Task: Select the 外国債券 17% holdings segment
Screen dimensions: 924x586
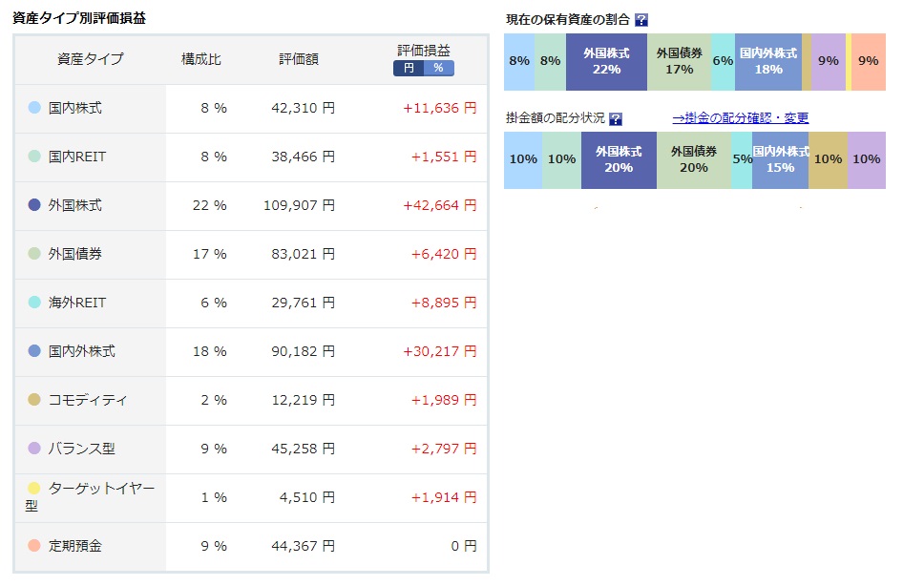Action: click(679, 62)
